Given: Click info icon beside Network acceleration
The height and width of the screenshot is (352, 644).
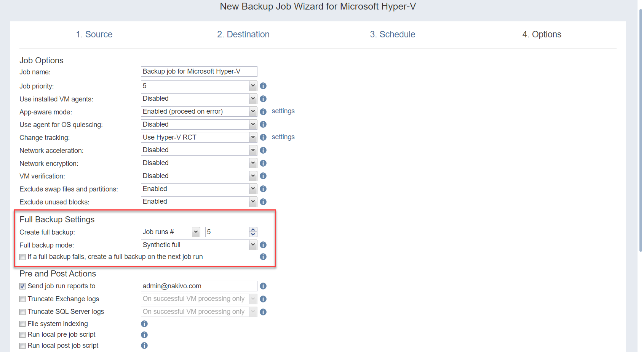Looking at the screenshot, I should click(x=263, y=150).
